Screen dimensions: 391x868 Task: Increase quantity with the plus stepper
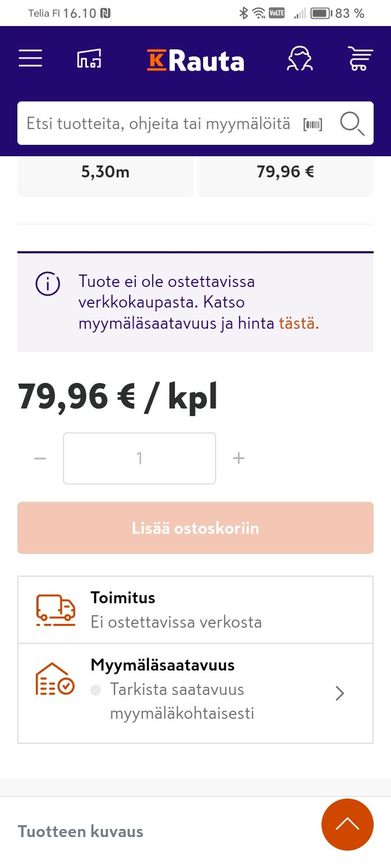click(238, 458)
